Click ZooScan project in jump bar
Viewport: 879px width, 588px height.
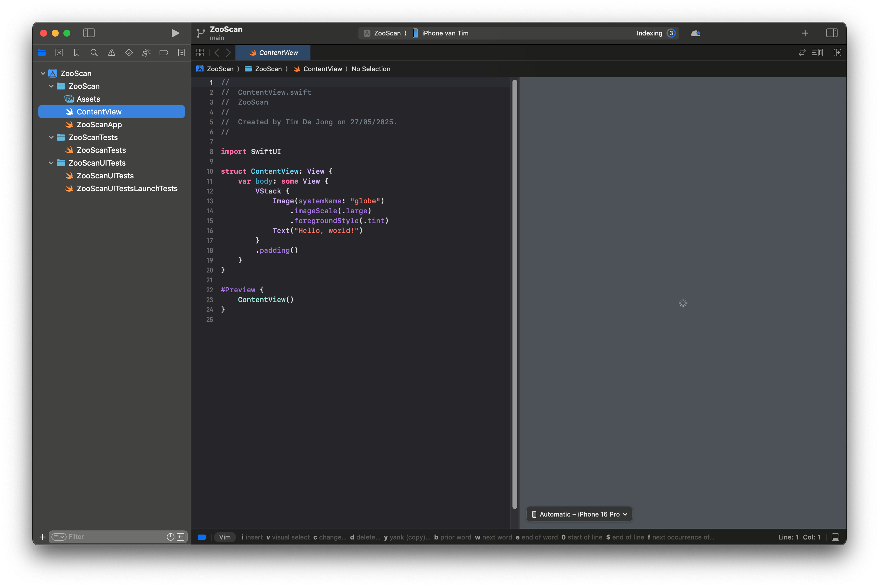point(215,69)
